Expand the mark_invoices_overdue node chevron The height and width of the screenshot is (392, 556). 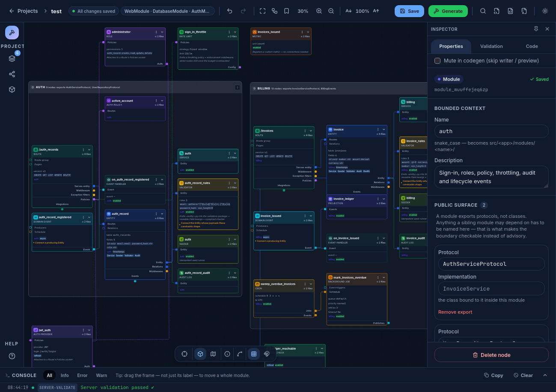coord(384,277)
